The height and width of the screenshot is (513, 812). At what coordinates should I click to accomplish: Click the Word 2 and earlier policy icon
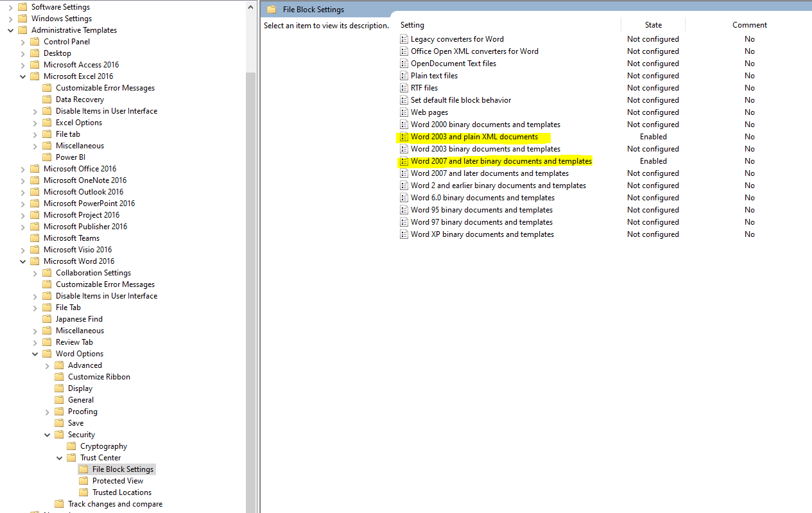pyautogui.click(x=404, y=186)
